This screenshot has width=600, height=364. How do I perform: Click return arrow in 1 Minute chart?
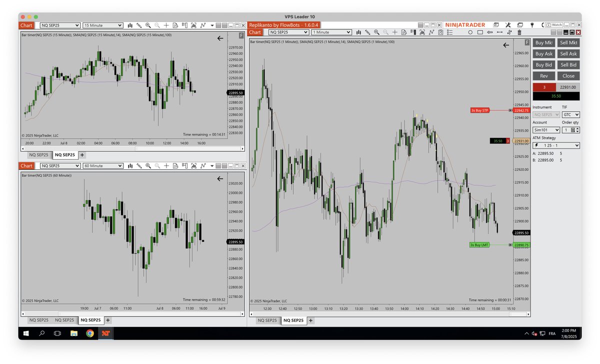506,45
